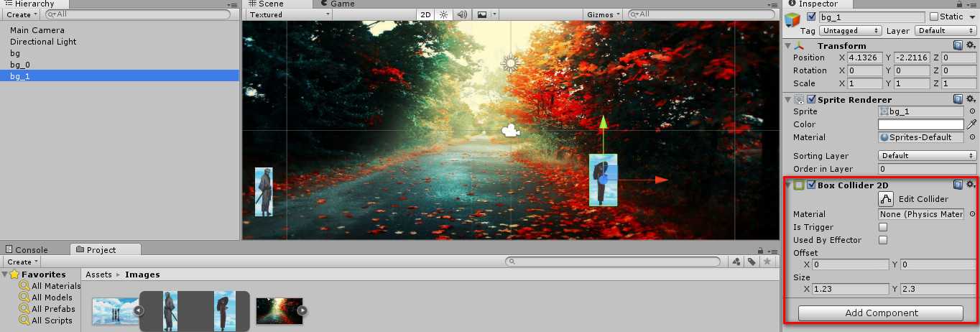Open Gizmos dropdown in Scene view
This screenshot has width=980, height=332.
[604, 14]
